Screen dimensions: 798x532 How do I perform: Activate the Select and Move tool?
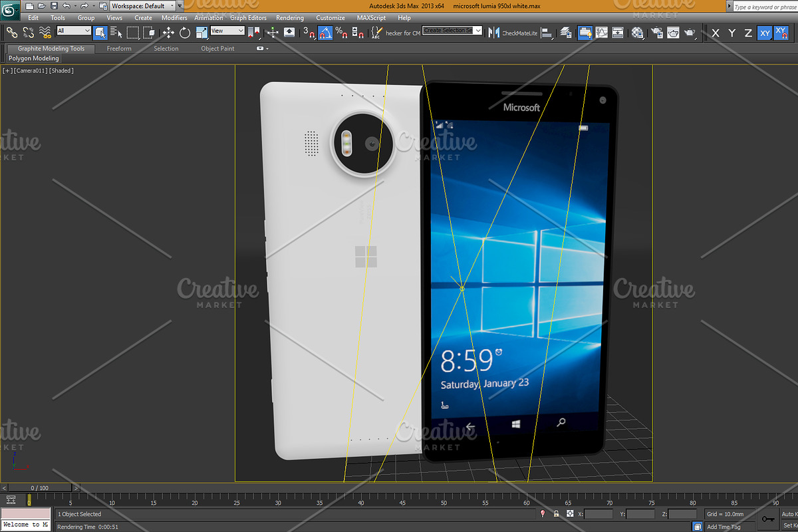(x=168, y=32)
